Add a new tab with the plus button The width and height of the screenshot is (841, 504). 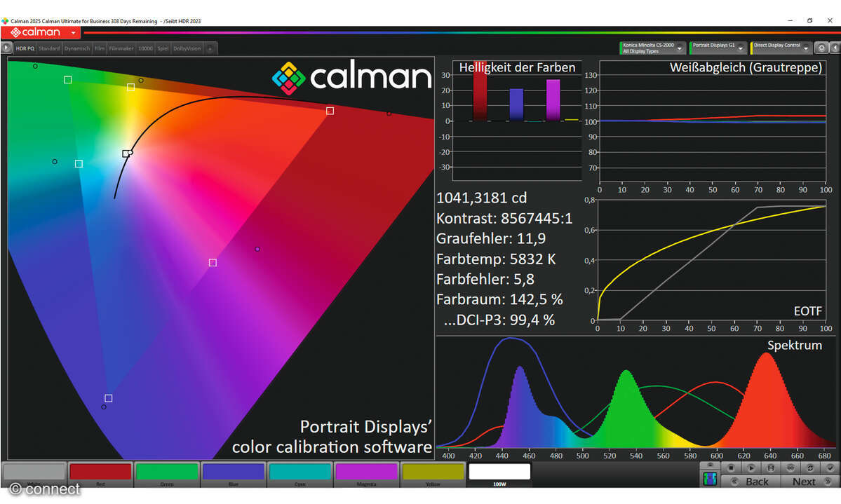210,49
